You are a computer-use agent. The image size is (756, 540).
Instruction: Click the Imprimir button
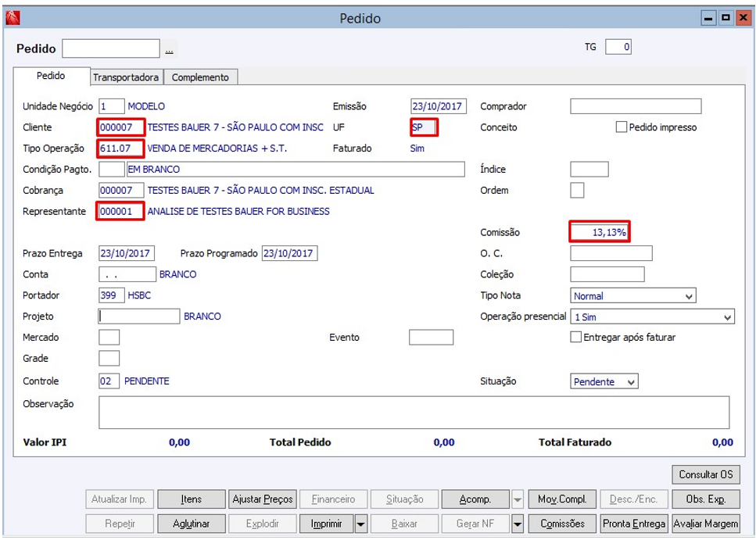[x=327, y=524]
